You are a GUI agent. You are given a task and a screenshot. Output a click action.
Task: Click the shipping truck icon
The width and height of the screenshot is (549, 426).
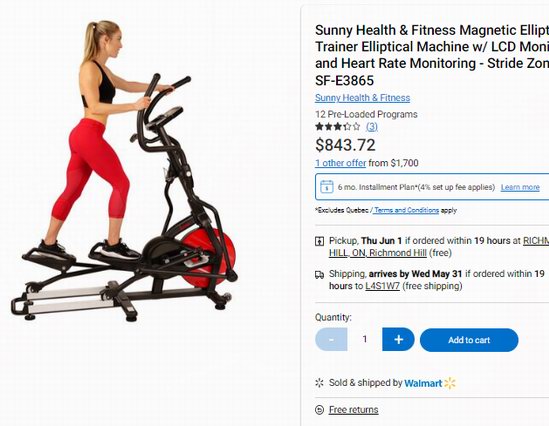[319, 275]
